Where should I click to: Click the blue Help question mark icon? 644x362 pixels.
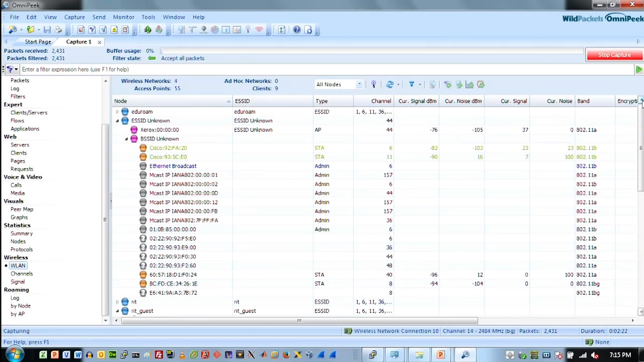point(297,30)
